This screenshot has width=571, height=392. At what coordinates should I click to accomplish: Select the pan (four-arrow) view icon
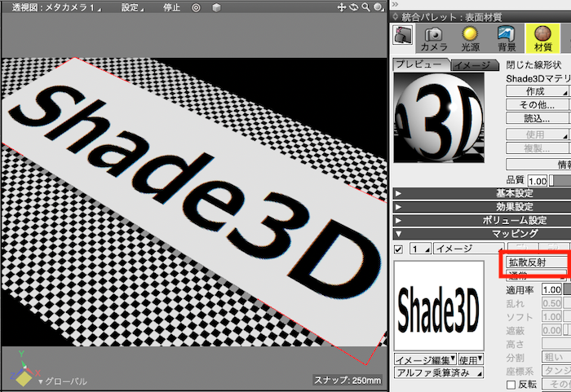341,7
